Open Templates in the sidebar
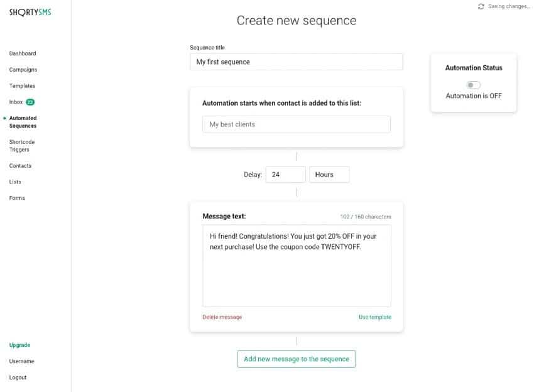Screen dimensions: 534x392 coord(22,85)
